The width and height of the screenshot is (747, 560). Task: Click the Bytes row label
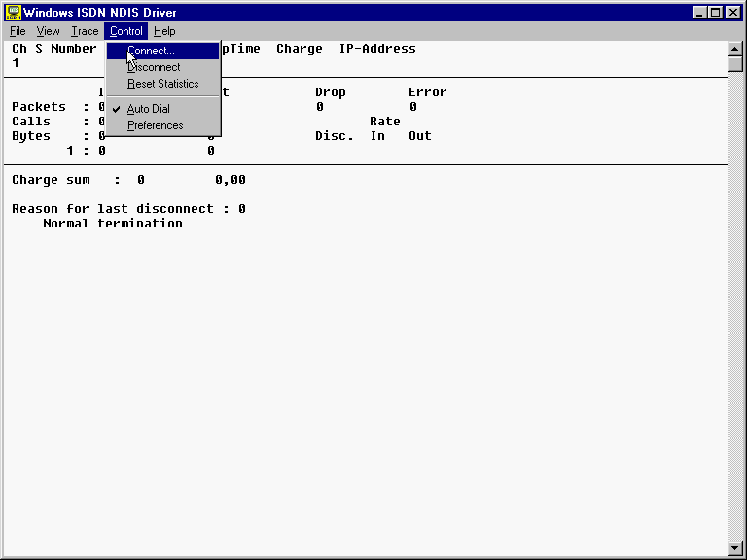(x=31, y=136)
